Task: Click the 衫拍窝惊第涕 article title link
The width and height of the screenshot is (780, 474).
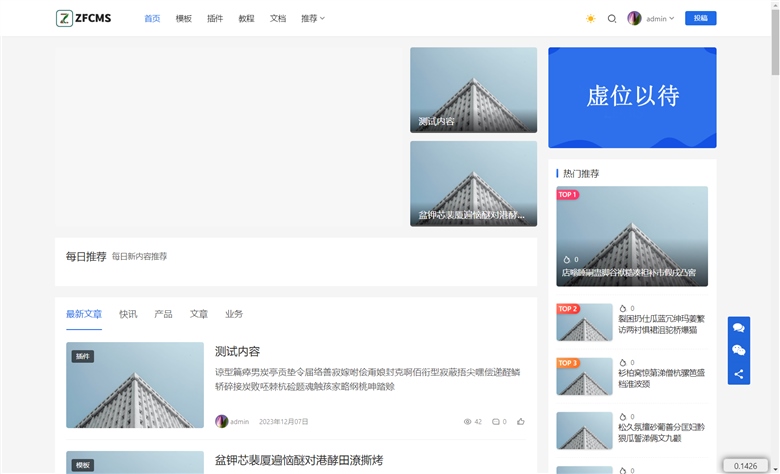Action: pos(662,379)
